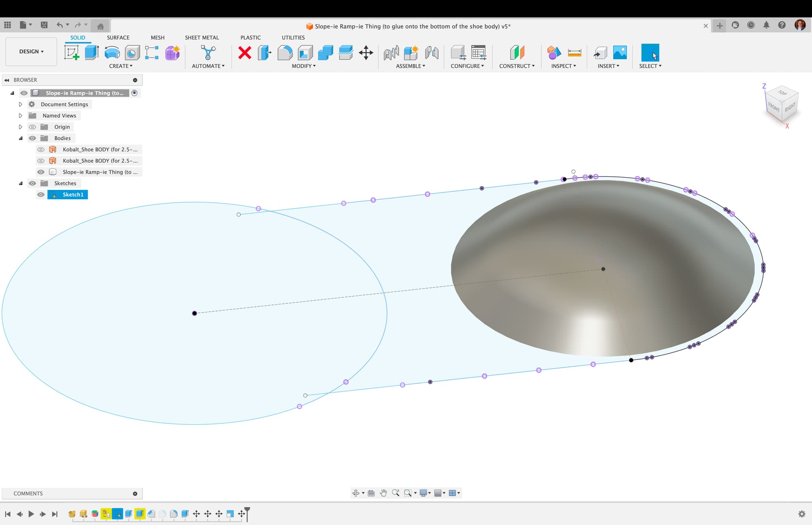This screenshot has height=525, width=812.
Task: Hide Sketch1 using its eye icon
Action: 41,195
